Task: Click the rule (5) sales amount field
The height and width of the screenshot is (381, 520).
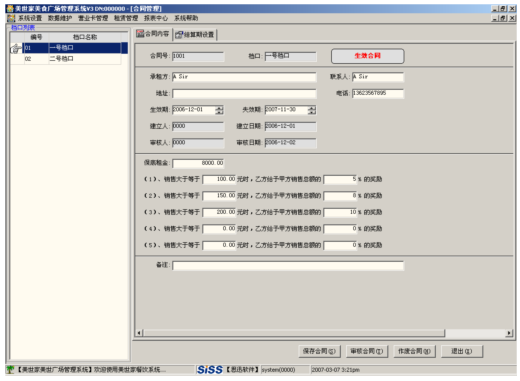Action: (219, 245)
